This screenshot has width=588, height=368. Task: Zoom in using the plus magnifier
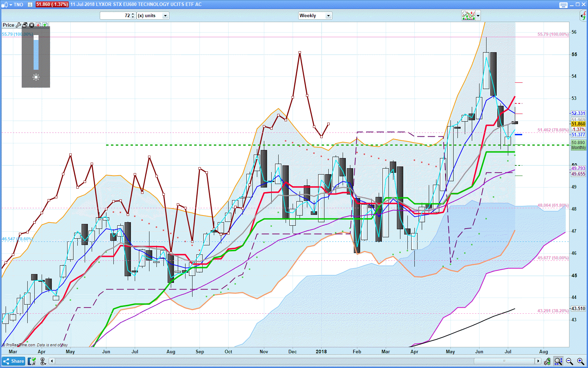point(581,361)
